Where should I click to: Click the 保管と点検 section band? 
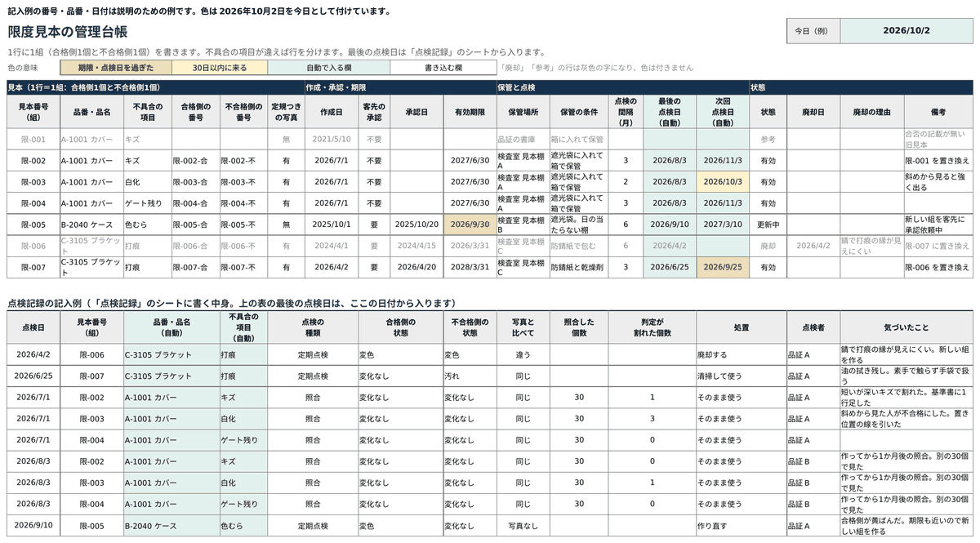tap(622, 87)
